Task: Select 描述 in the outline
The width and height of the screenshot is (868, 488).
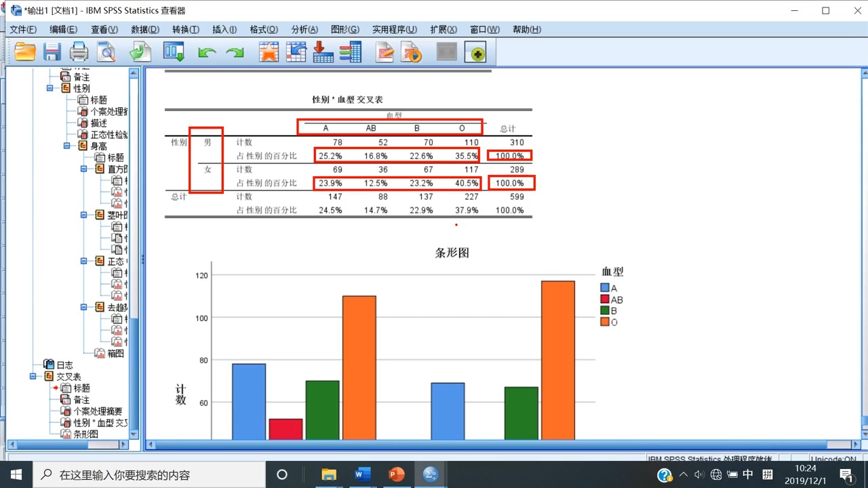Action: click(98, 123)
